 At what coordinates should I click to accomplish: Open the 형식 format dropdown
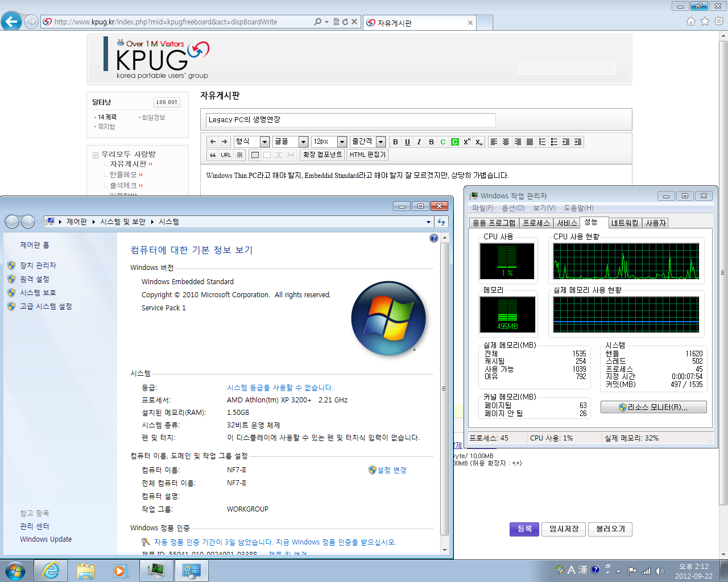[x=251, y=142]
